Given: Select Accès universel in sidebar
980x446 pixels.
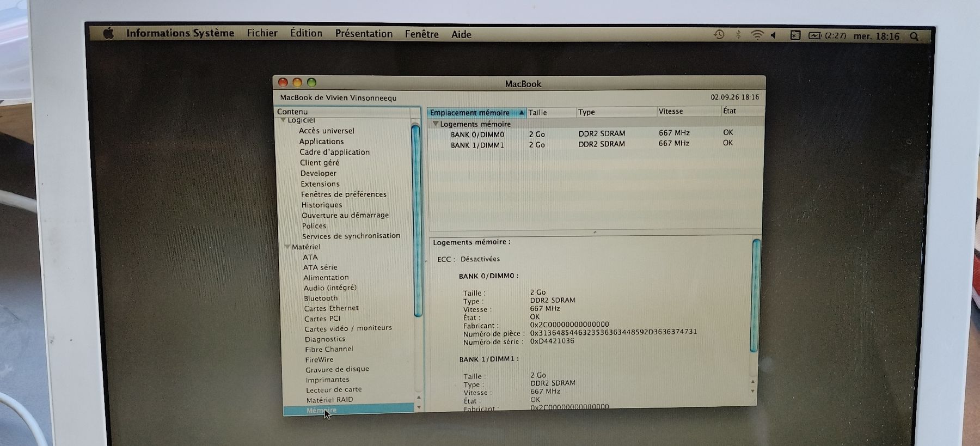Looking at the screenshot, I should [x=326, y=131].
